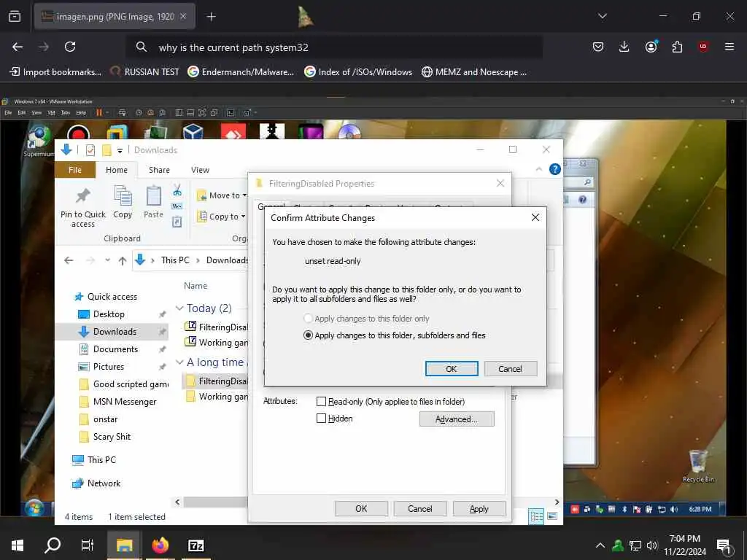Click Cancel in FilteringDisabled Properties
The width and height of the screenshot is (747, 560).
pos(419,508)
